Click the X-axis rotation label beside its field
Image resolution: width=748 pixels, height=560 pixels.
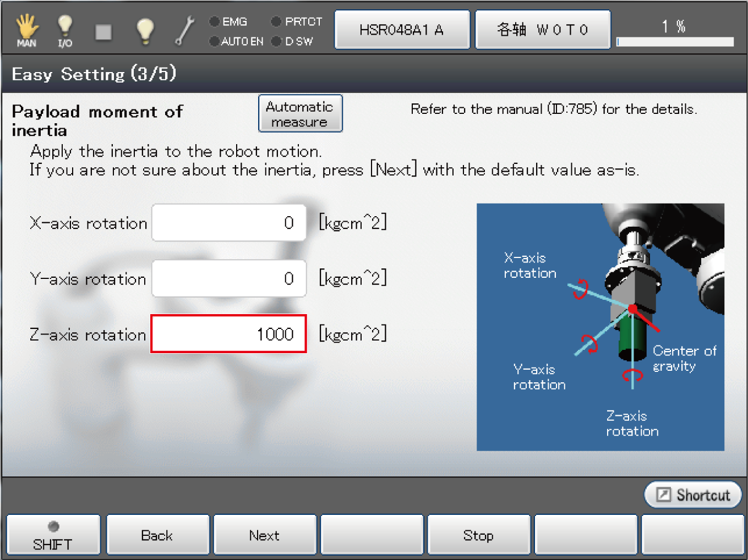(x=89, y=223)
